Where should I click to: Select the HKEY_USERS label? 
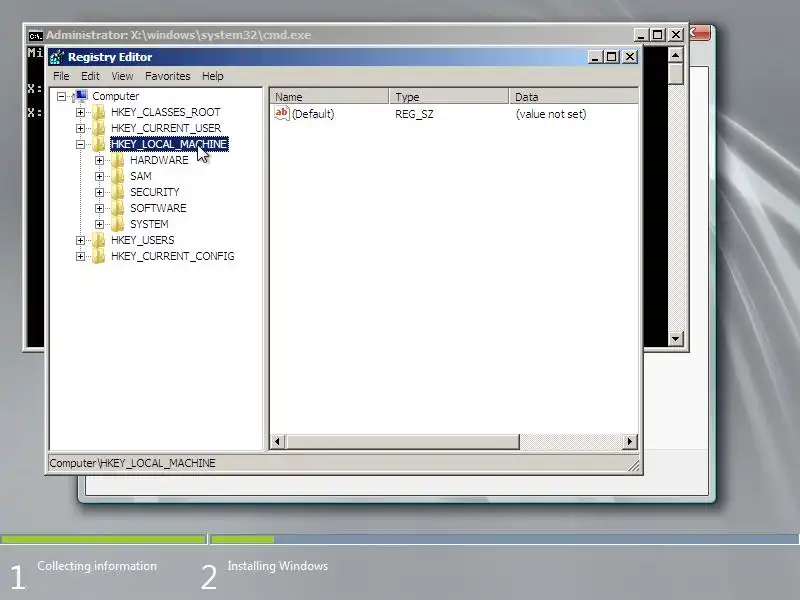[x=142, y=240]
